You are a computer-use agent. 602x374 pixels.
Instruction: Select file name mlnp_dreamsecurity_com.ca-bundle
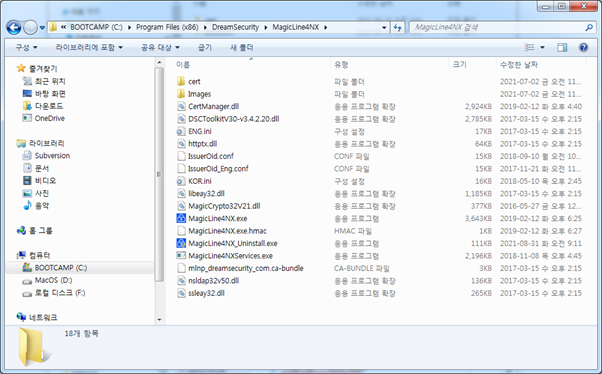pyautogui.click(x=246, y=268)
